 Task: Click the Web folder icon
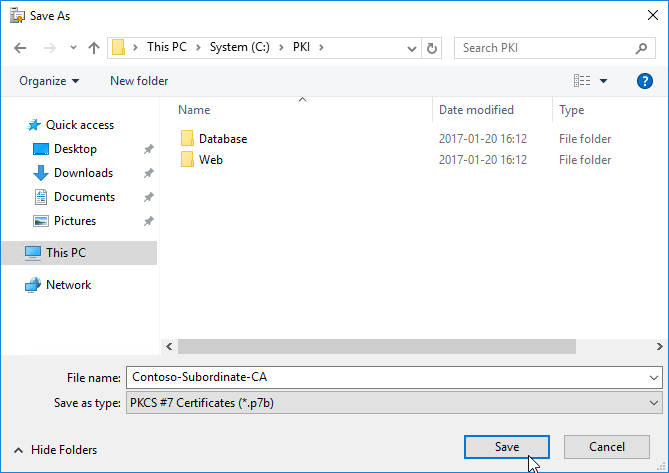point(187,159)
